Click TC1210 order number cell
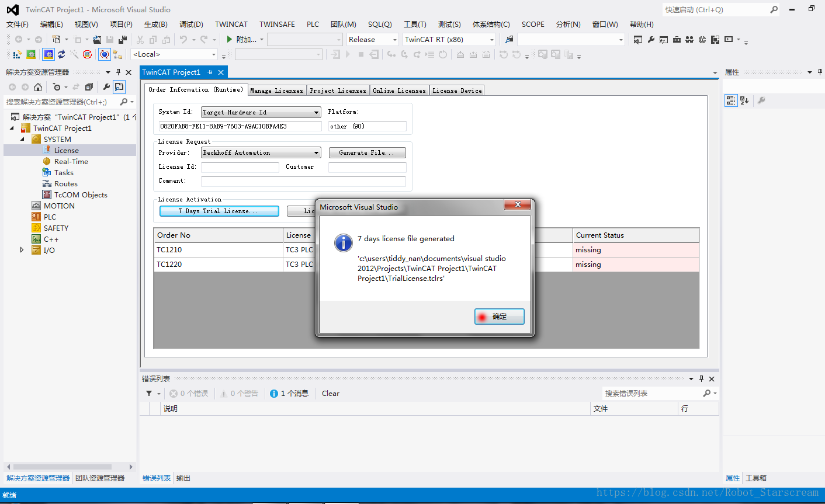825x504 pixels. tap(218, 250)
